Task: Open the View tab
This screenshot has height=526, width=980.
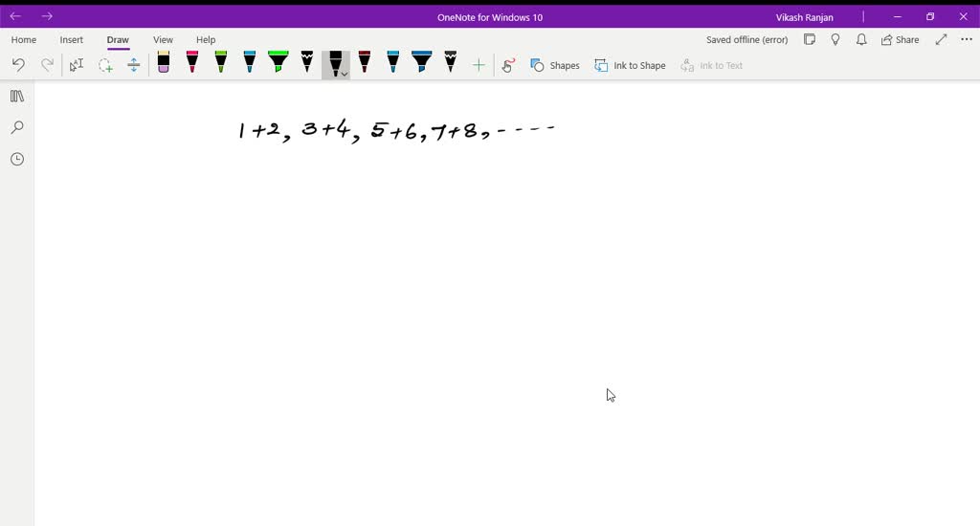Action: [x=163, y=39]
